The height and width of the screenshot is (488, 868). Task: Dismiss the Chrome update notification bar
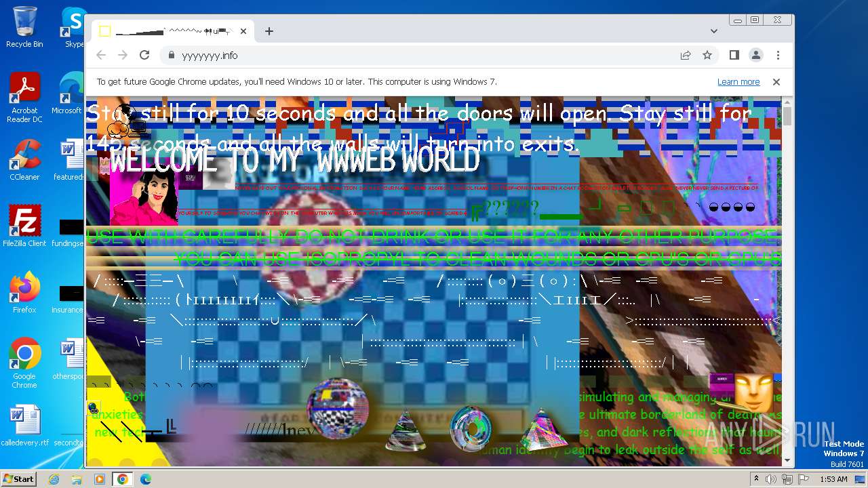[776, 82]
